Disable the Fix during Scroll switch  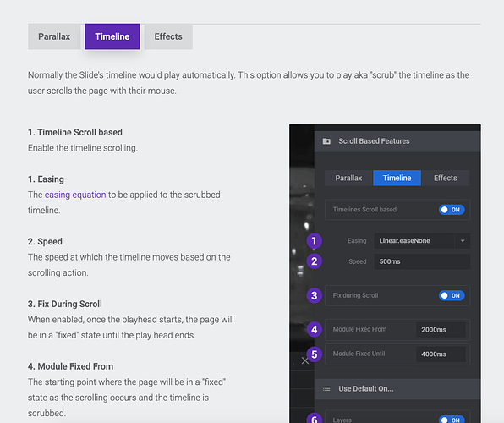pyautogui.click(x=452, y=295)
